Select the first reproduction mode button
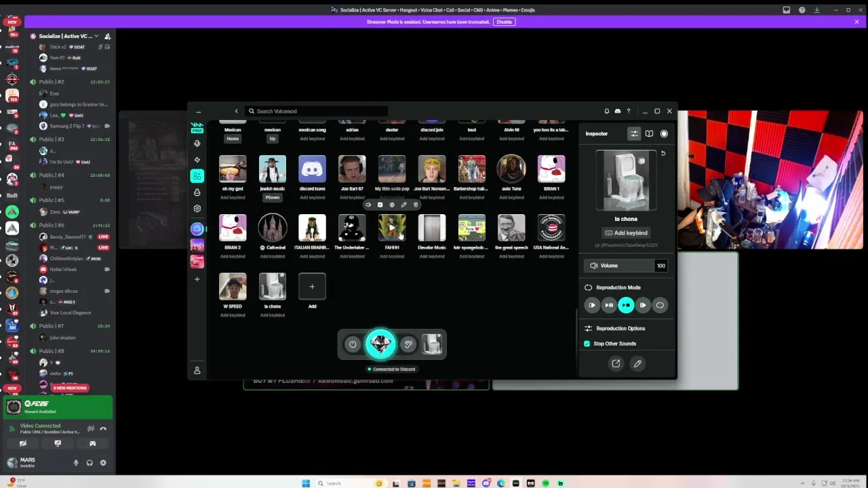868x488 pixels. 592,305
